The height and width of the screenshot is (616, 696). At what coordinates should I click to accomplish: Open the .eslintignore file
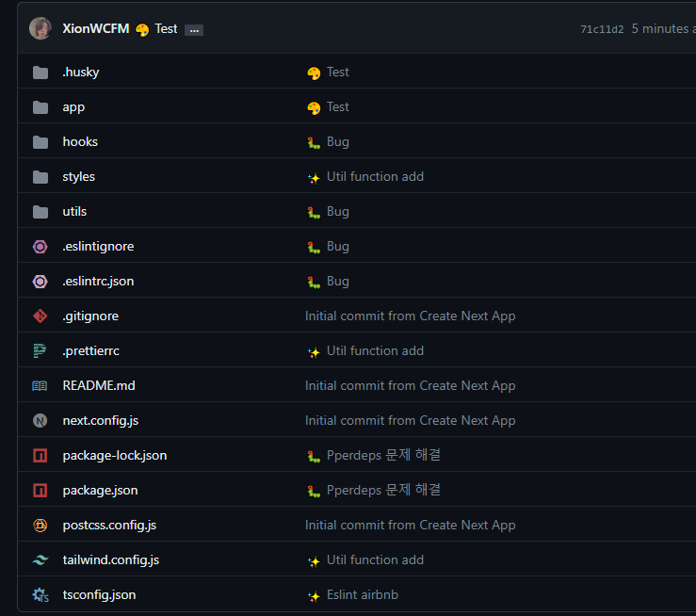coord(98,247)
